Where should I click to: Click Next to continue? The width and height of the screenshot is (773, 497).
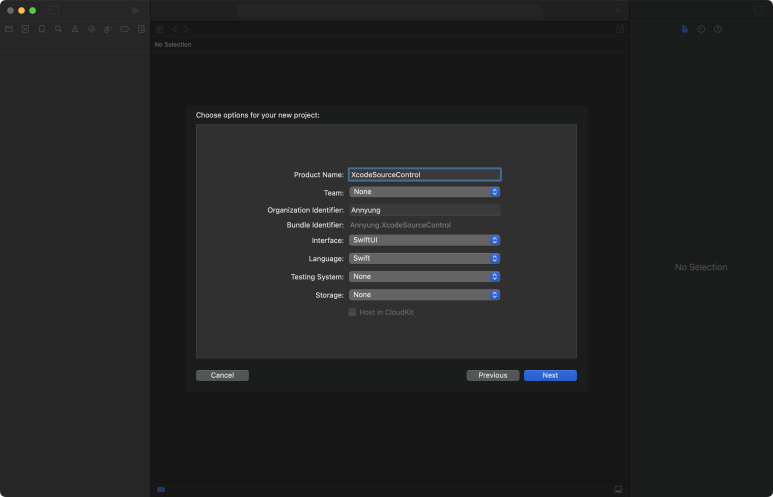(550, 375)
